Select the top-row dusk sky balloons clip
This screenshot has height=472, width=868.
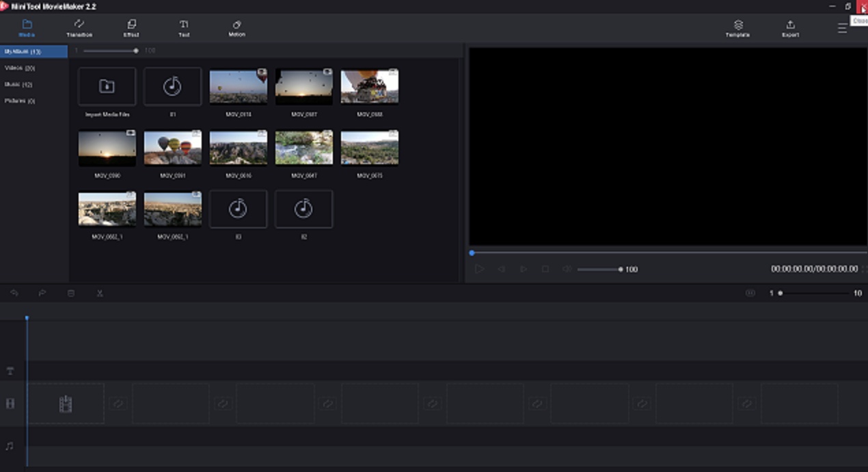pyautogui.click(x=304, y=86)
